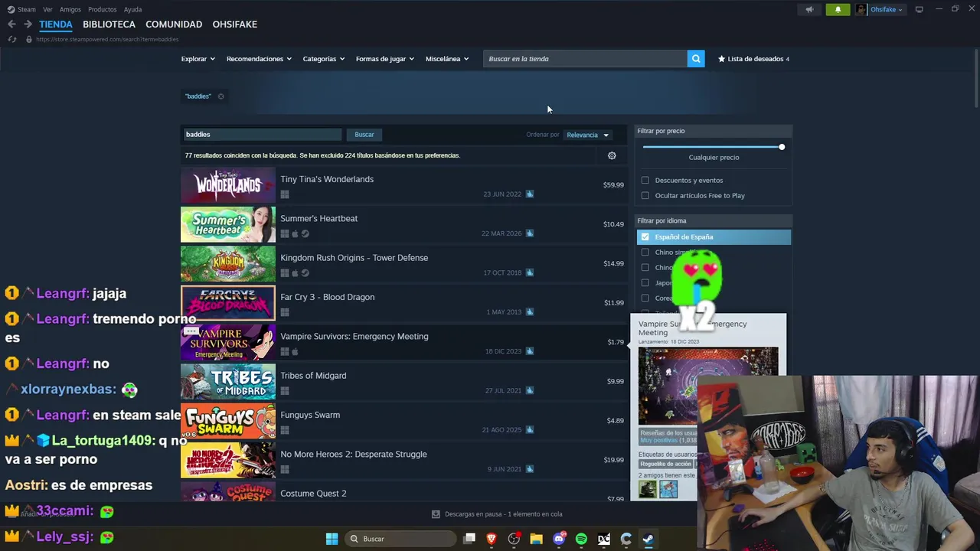Remove the "baddies" search tag
The height and width of the screenshot is (551, 980).
(x=220, y=96)
